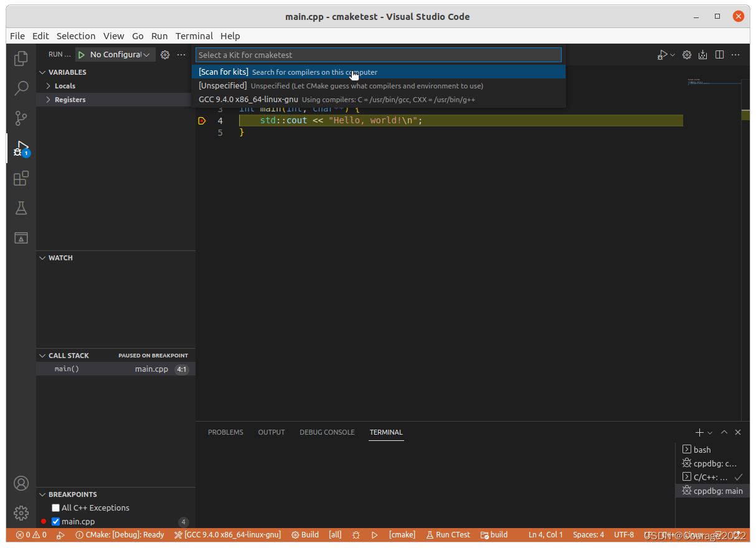
Task: Split the editor right
Action: pyautogui.click(x=719, y=55)
